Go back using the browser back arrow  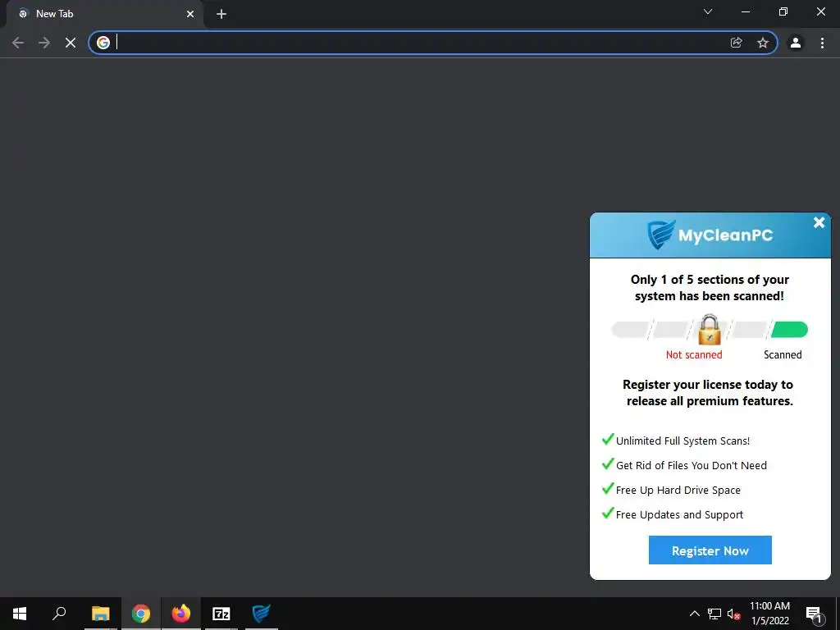coord(18,43)
